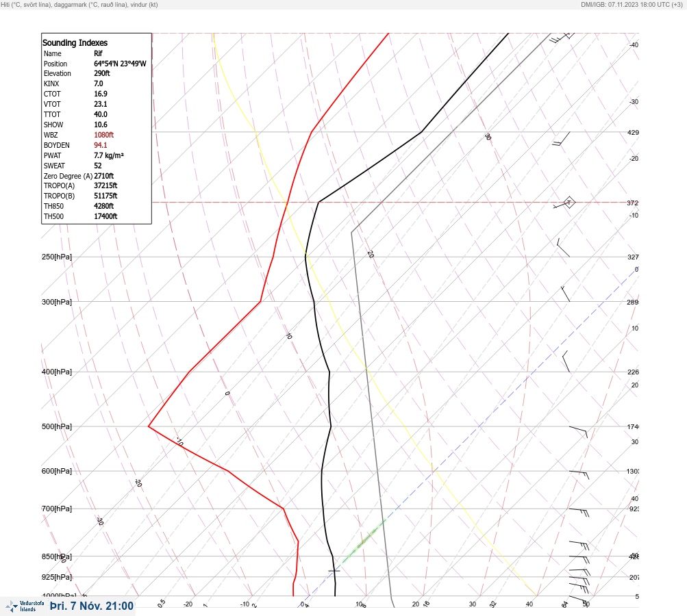
Task: Click the 400[hPa] pressure level label
Action: click(x=57, y=372)
